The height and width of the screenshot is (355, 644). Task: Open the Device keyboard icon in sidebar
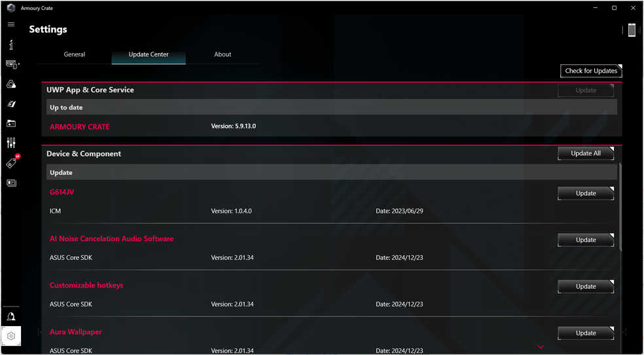point(12,64)
